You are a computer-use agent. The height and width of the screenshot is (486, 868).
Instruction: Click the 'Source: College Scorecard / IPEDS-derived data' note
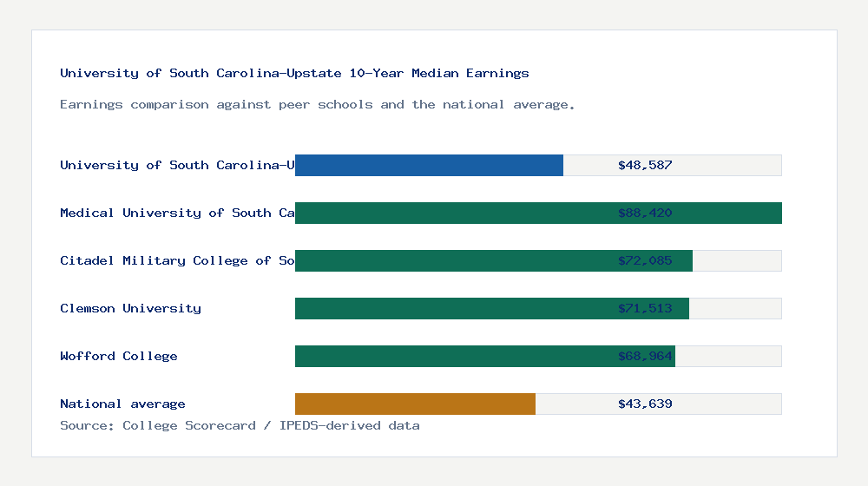pyautogui.click(x=240, y=425)
